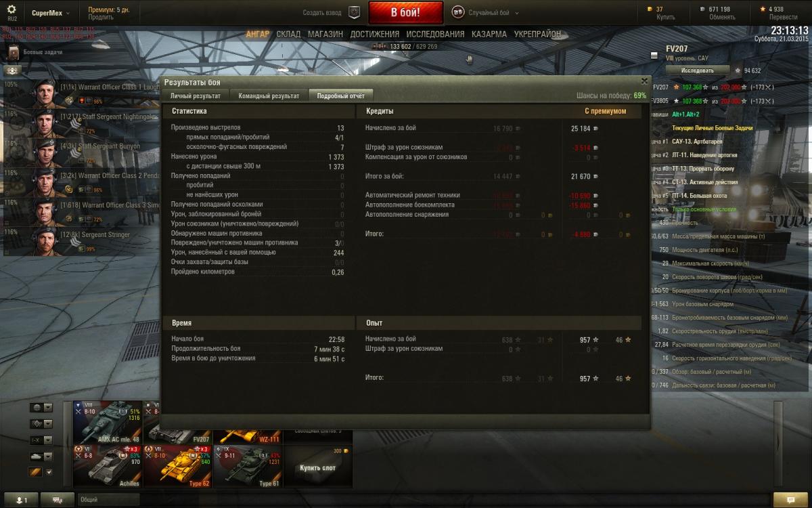Click the random battle mode face icon
The width and height of the screenshot is (812, 508).
click(x=458, y=12)
